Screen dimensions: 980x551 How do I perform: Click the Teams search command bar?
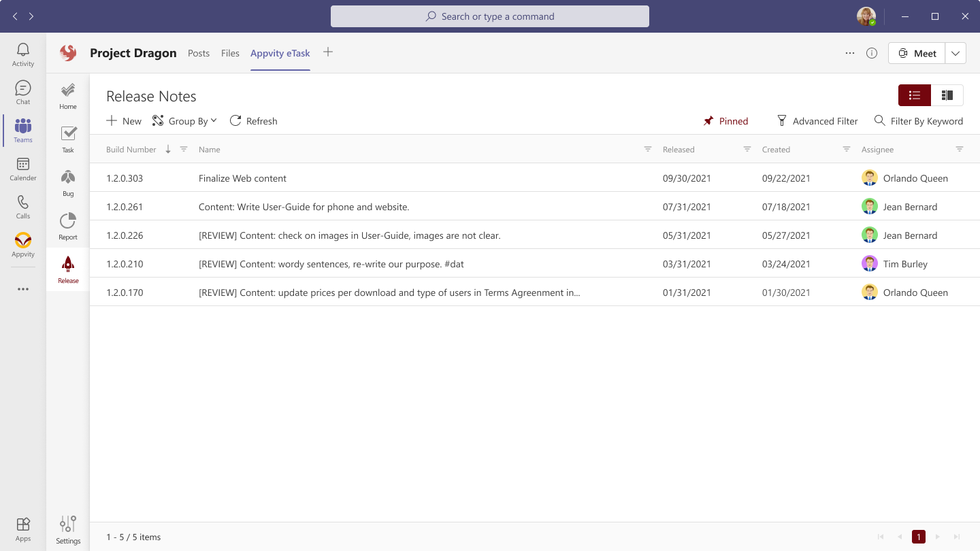[489, 16]
